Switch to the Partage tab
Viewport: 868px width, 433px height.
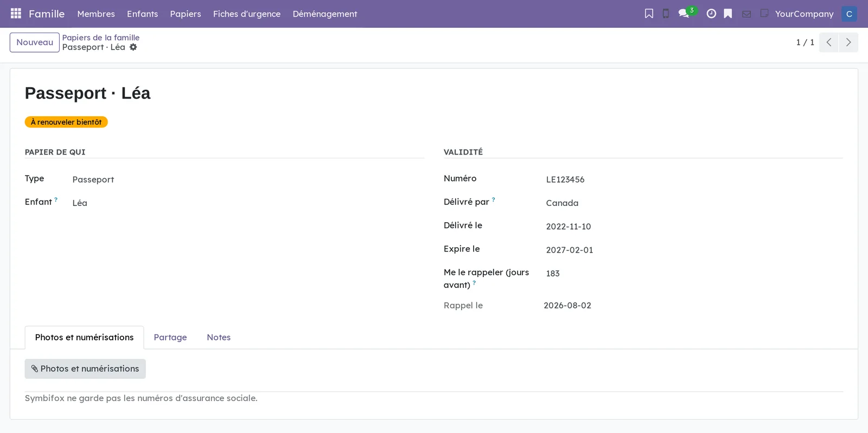tap(170, 337)
